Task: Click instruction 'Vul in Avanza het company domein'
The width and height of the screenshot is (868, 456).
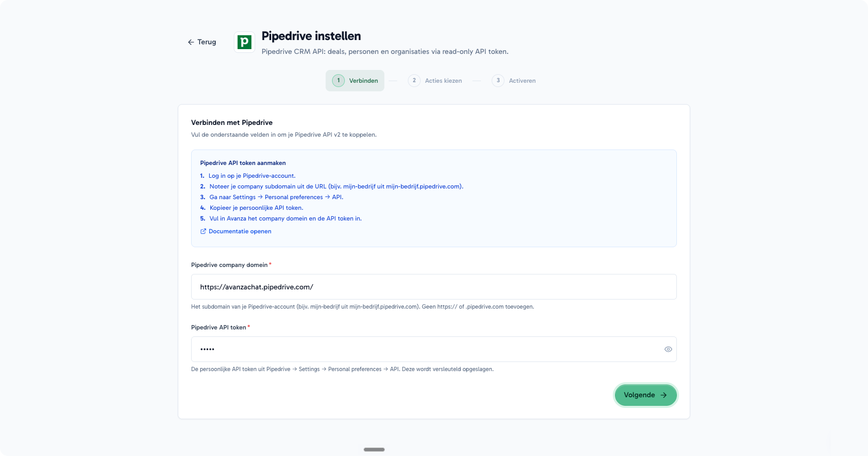Action: tap(286, 218)
